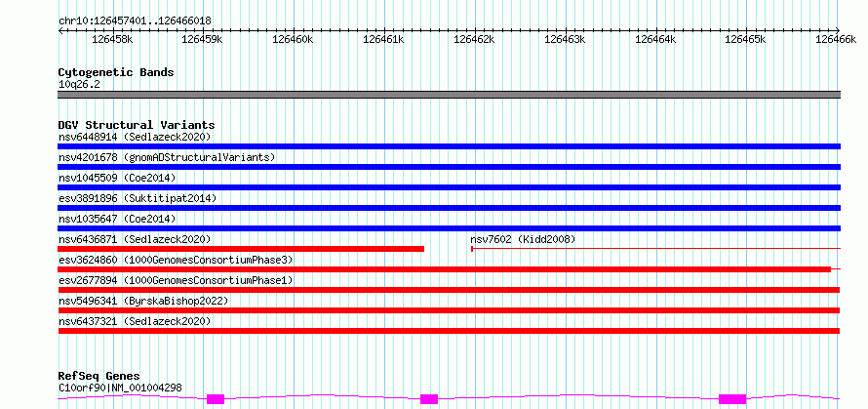Image resolution: width=868 pixels, height=409 pixels.
Task: Click the C10orf90 exon near 126461.5k
Action: click(x=429, y=399)
